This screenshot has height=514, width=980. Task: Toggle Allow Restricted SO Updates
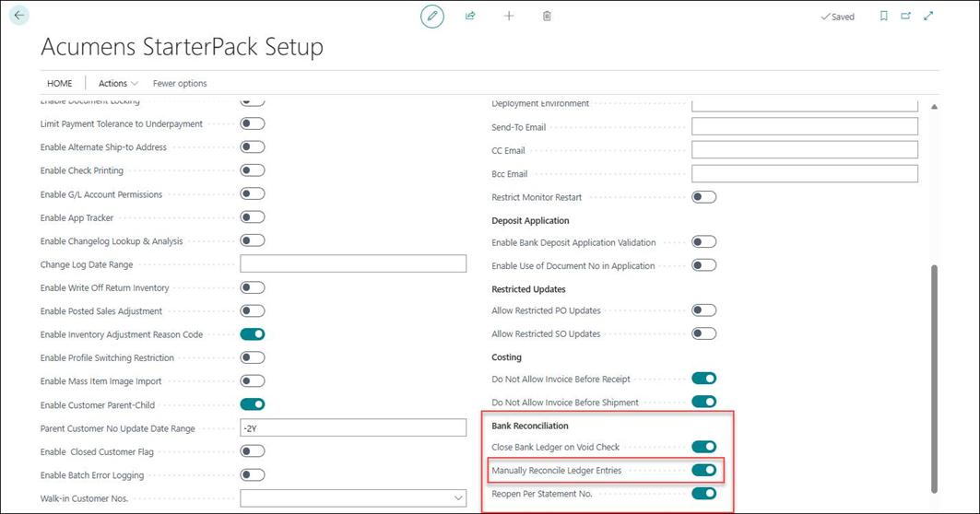click(703, 333)
